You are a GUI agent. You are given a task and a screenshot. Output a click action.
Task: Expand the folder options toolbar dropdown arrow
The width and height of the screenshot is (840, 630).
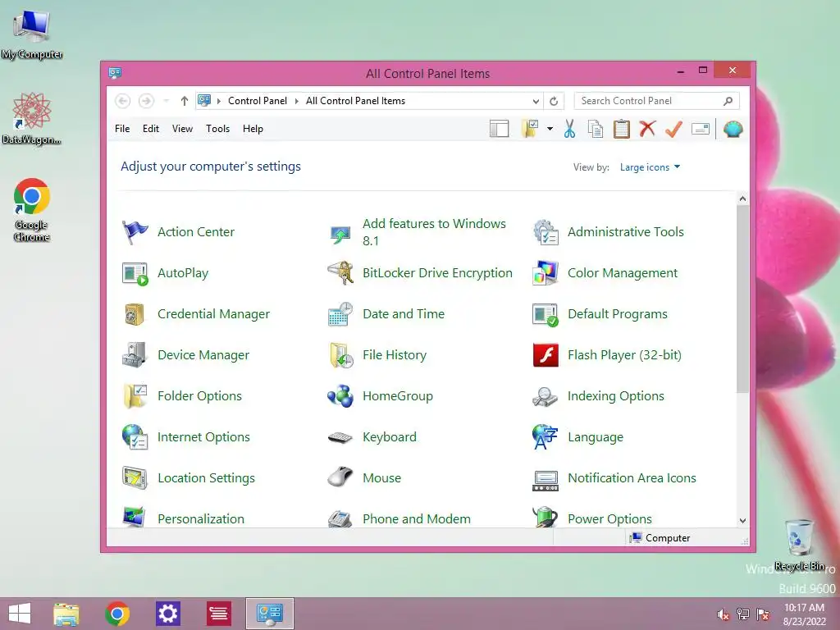coord(550,129)
